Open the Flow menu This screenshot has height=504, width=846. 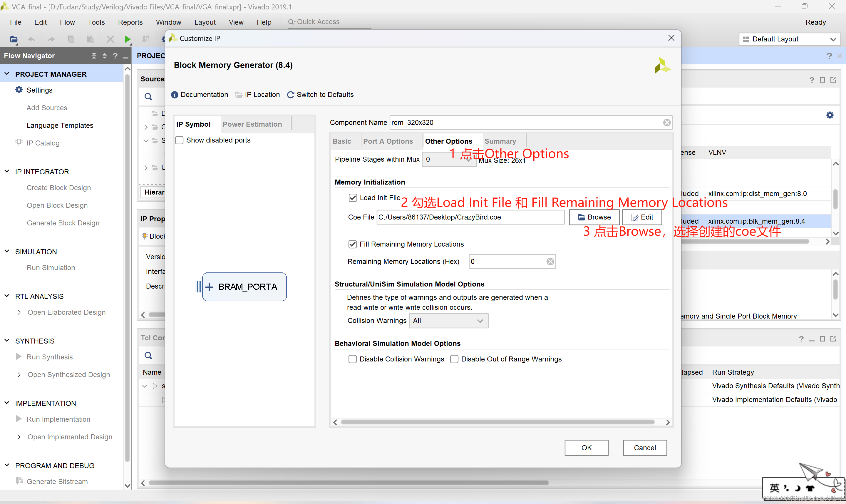coord(67,22)
